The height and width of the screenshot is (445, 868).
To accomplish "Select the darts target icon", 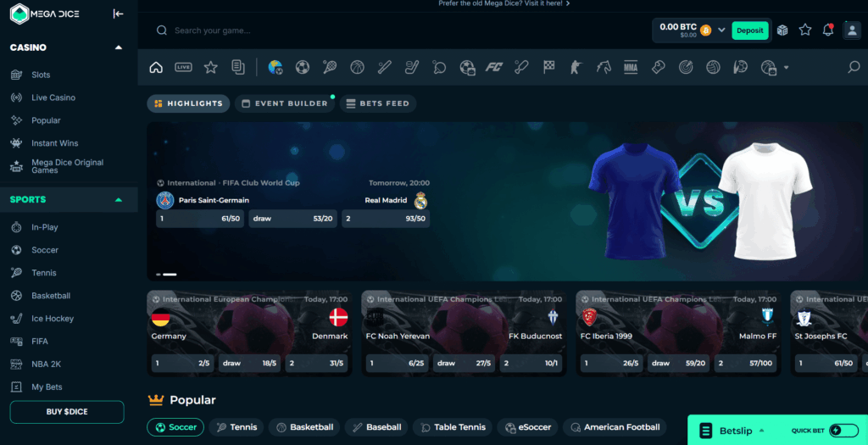I will point(685,68).
